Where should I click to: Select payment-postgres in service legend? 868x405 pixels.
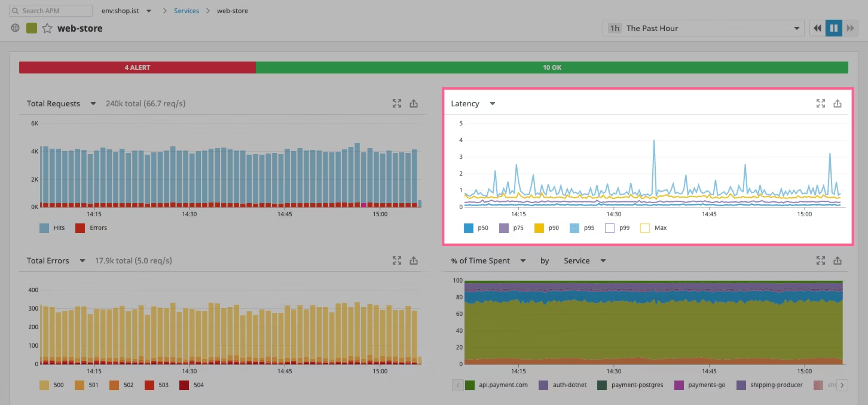pyautogui.click(x=631, y=385)
